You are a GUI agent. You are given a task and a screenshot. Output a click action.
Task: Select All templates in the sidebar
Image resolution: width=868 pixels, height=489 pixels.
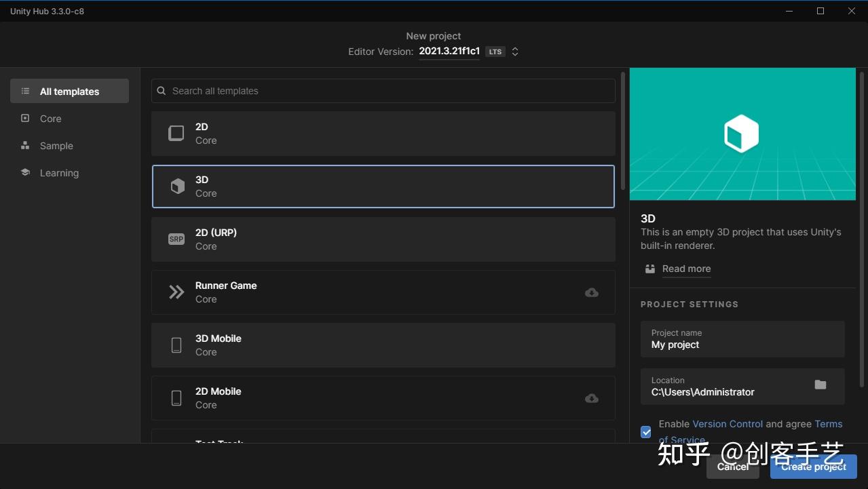pyautogui.click(x=68, y=90)
